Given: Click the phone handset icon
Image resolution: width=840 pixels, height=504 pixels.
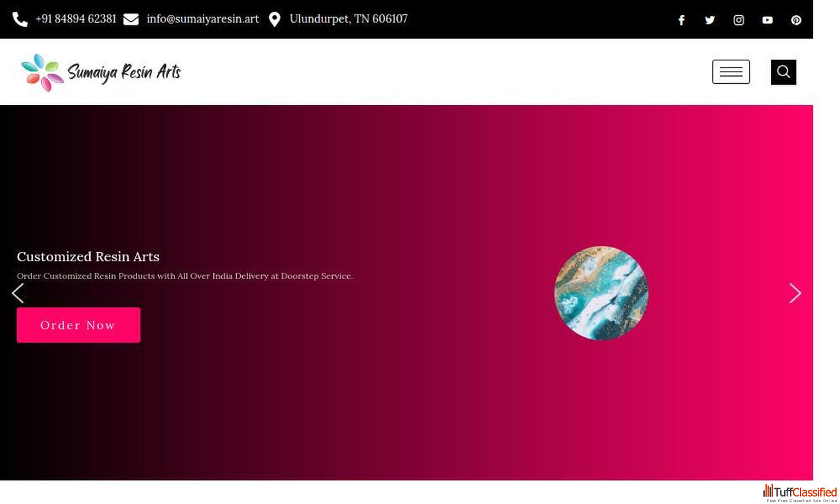Looking at the screenshot, I should (x=20, y=20).
